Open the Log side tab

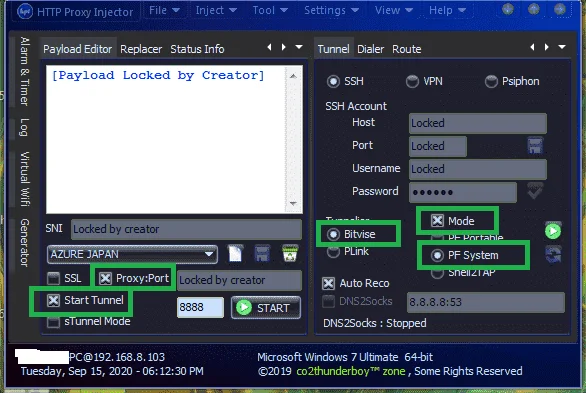coord(25,127)
